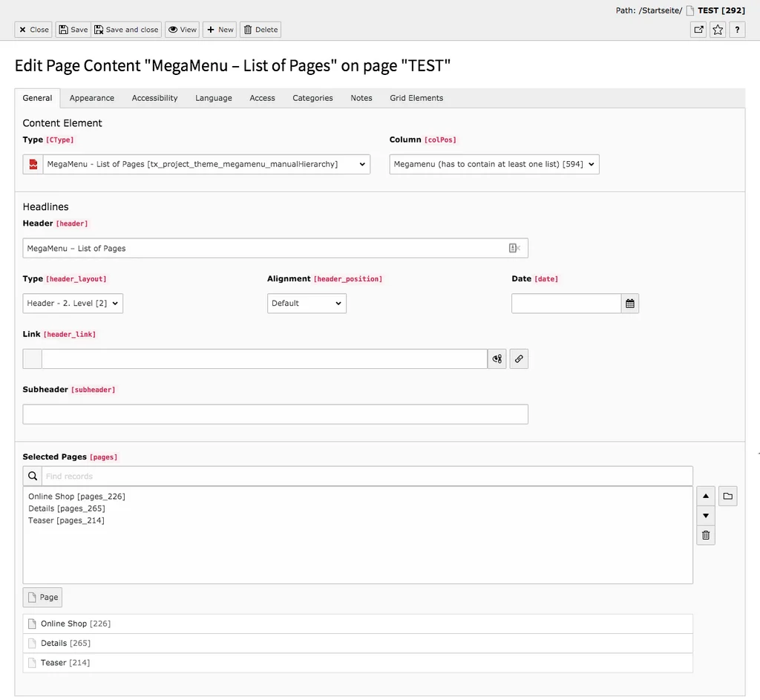Browse records via the folder icon
This screenshot has height=700, width=760.
(x=727, y=495)
